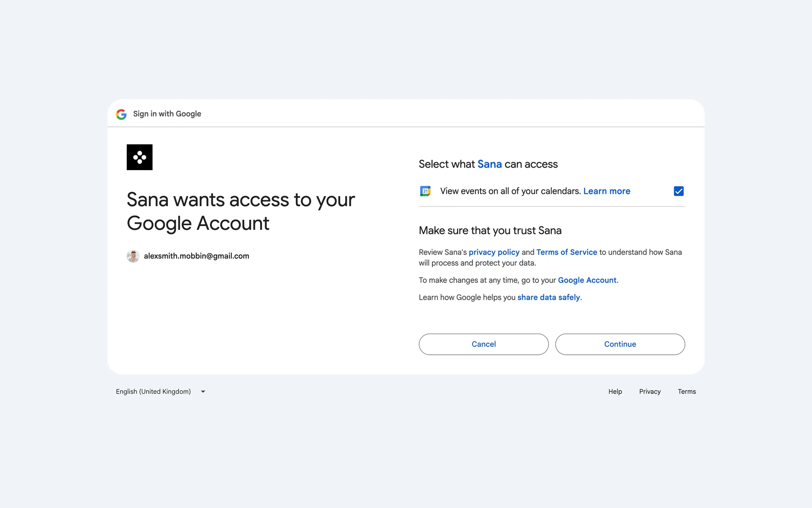Click the alexsmith.mobbin@gmail.com account email
Image resolution: width=812 pixels, height=508 pixels.
click(x=196, y=256)
